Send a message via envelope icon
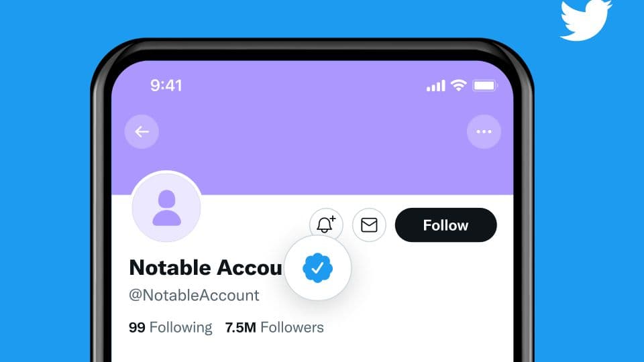The width and height of the screenshot is (644, 362). pyautogui.click(x=369, y=225)
